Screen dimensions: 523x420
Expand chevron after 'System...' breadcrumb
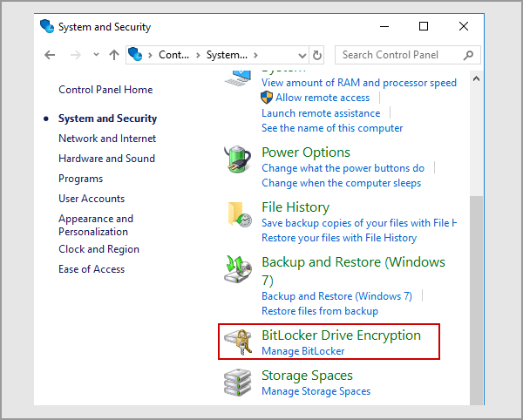(x=255, y=55)
